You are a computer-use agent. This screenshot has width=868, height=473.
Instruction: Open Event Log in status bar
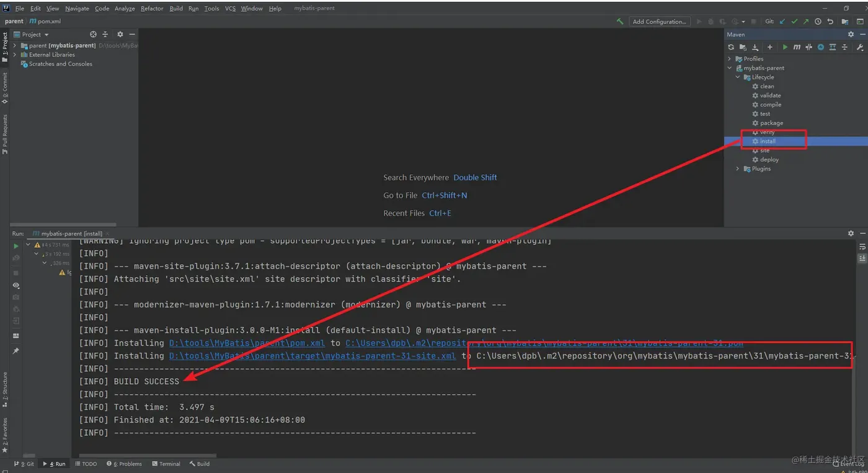pyautogui.click(x=848, y=464)
